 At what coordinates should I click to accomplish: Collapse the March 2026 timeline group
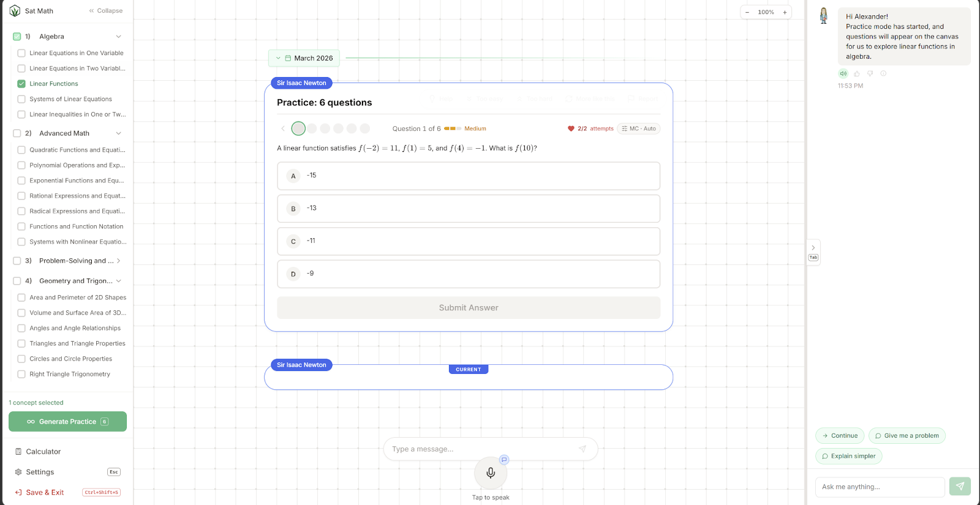click(x=278, y=58)
